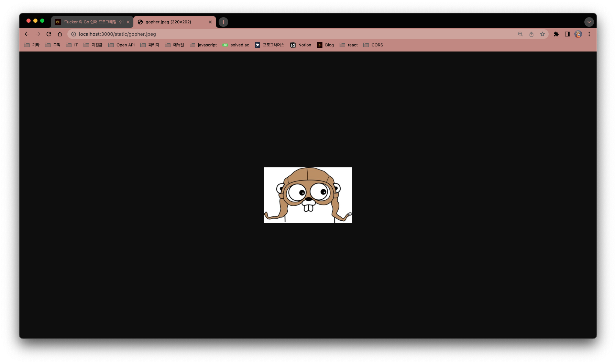This screenshot has height=364, width=616.
Task: Open the 지원금 bookmark folder
Action: tap(93, 45)
